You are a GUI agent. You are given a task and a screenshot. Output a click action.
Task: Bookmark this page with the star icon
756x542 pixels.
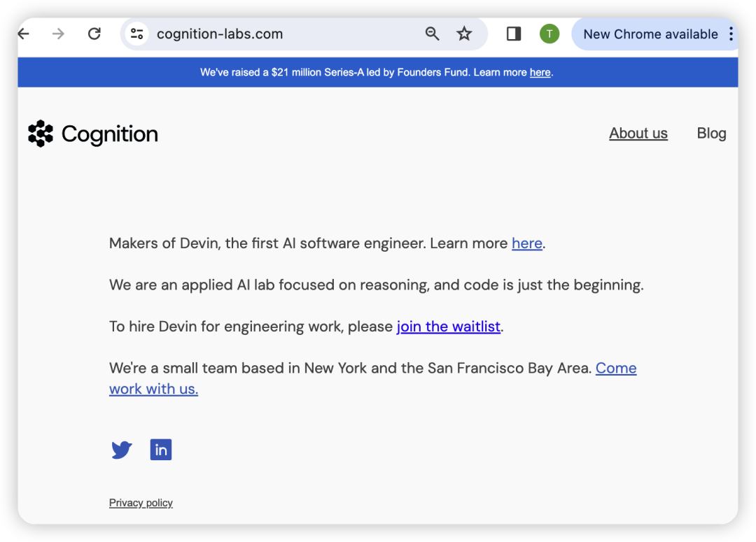tap(464, 34)
